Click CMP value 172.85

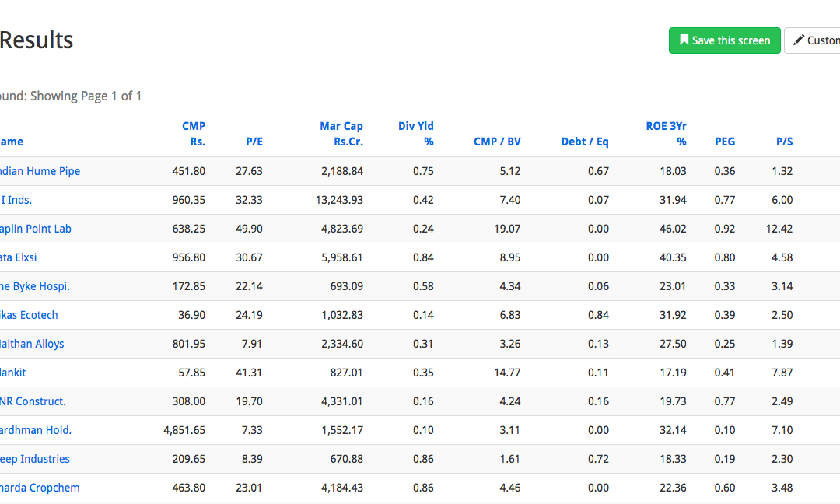[x=188, y=286]
